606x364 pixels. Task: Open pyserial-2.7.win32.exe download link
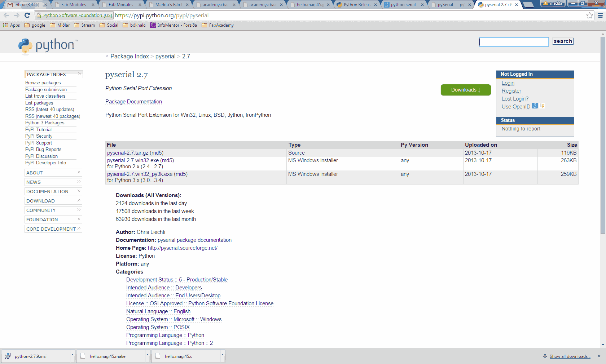click(133, 160)
